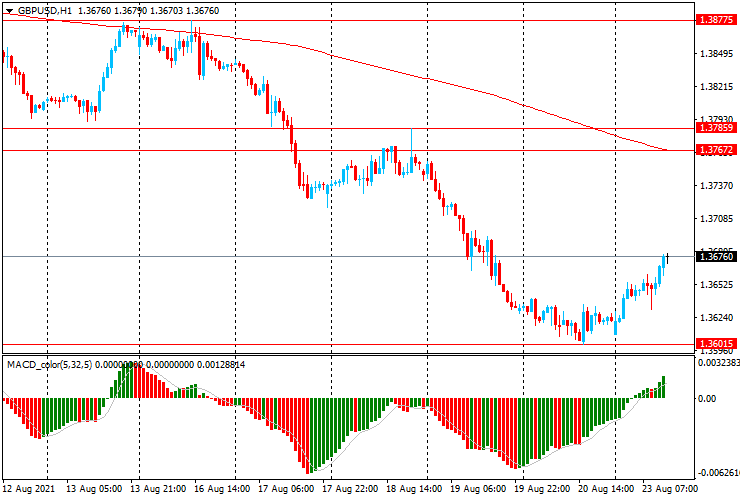This screenshot has width=740, height=500.
Task: Click the 16 Aug 14:00 time label
Action: pos(222,488)
